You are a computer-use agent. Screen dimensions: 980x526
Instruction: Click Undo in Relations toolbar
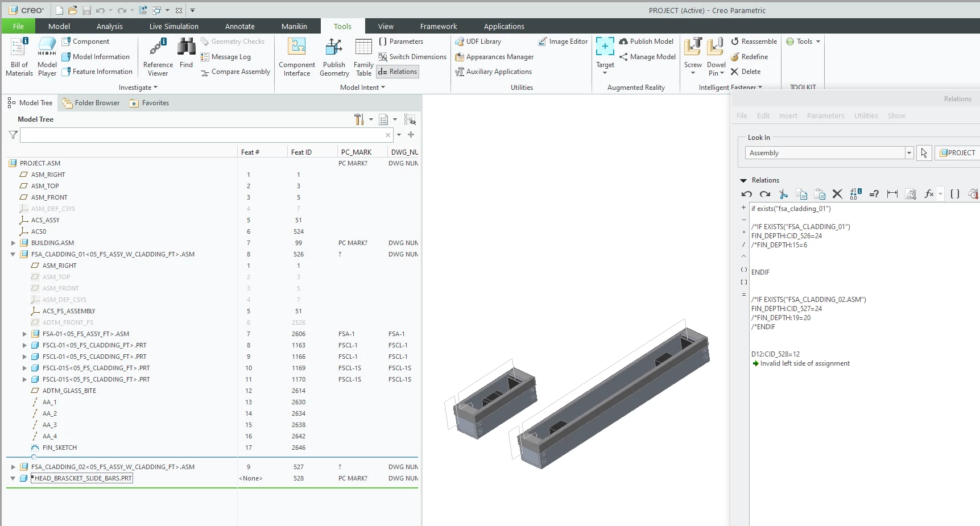coord(747,194)
